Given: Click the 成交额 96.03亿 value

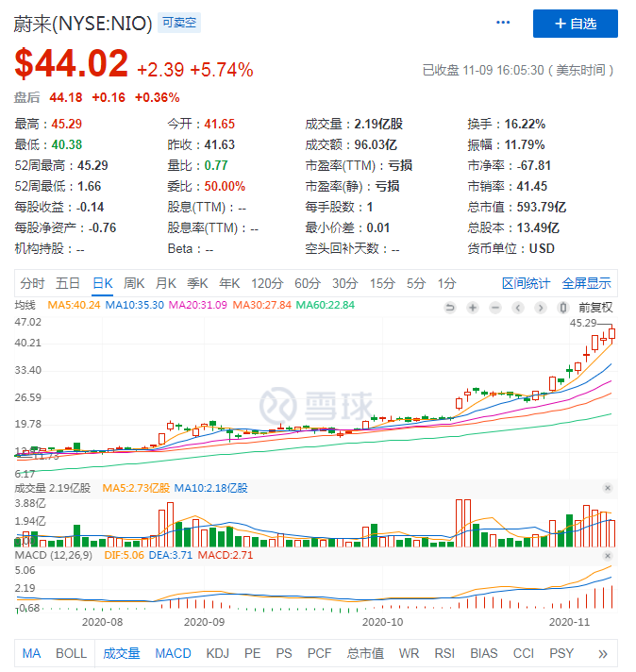Looking at the screenshot, I should (376, 144).
